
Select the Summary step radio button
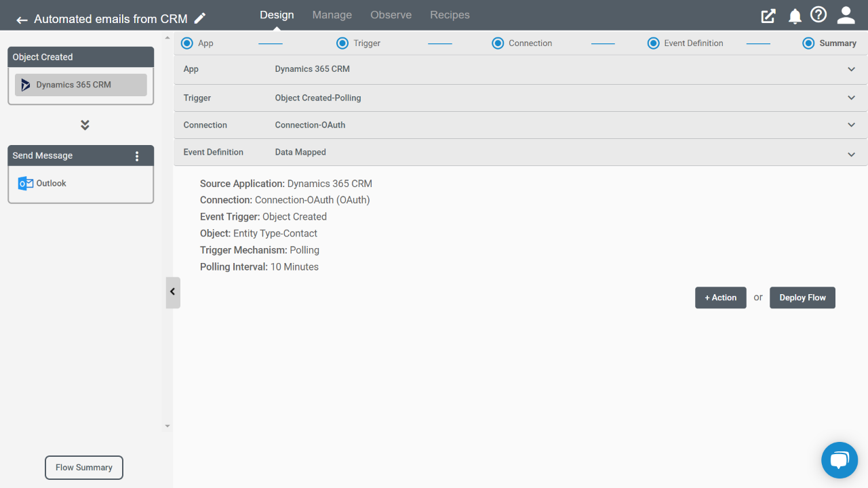[x=808, y=43]
